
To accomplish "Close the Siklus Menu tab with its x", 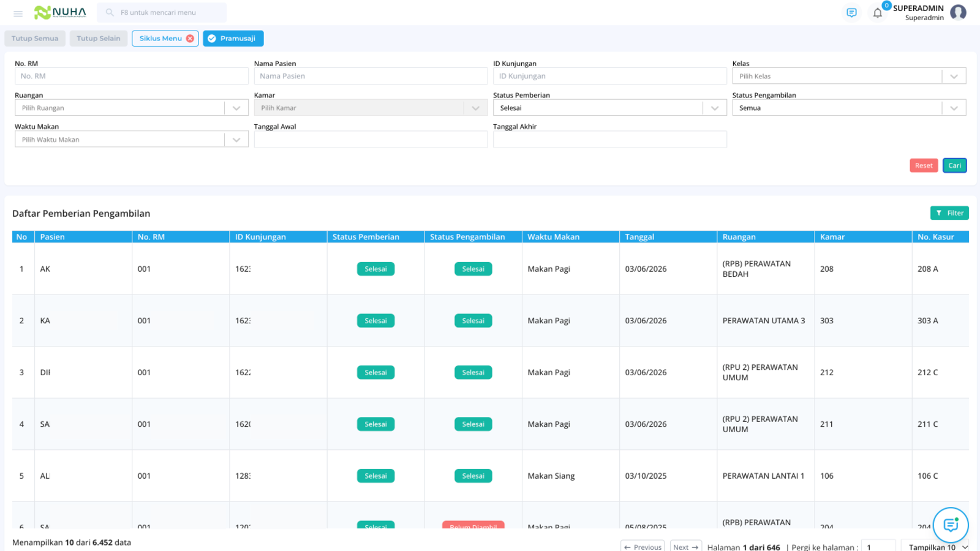I will (x=190, y=39).
